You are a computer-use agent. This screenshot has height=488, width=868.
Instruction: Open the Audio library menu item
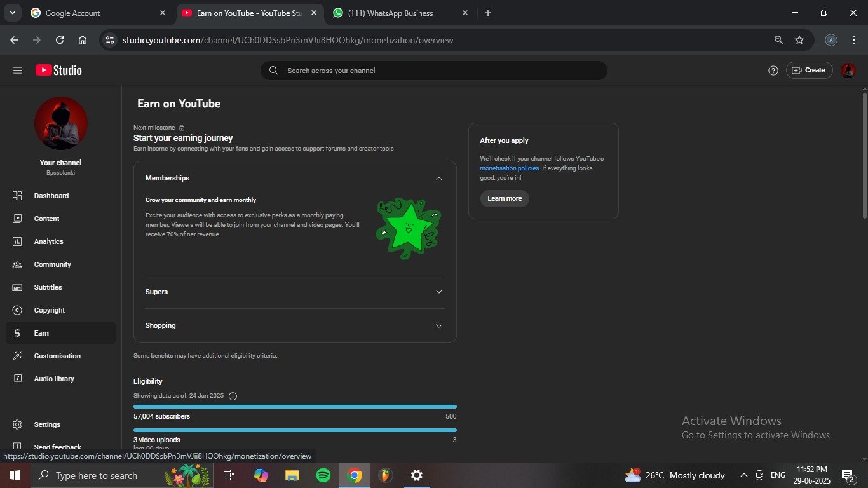coord(60,379)
